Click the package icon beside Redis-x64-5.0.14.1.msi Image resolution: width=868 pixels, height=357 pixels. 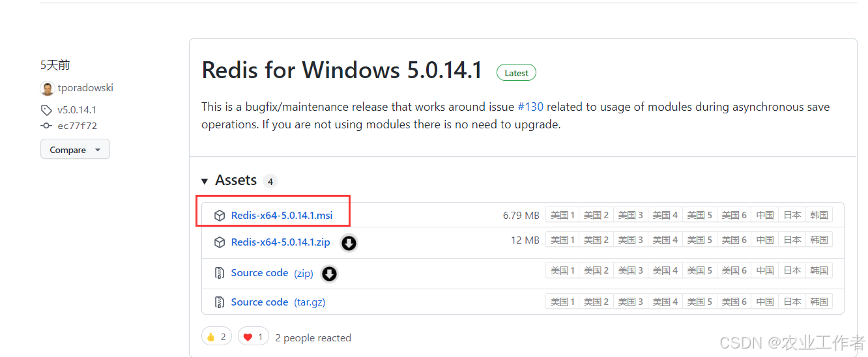(220, 215)
